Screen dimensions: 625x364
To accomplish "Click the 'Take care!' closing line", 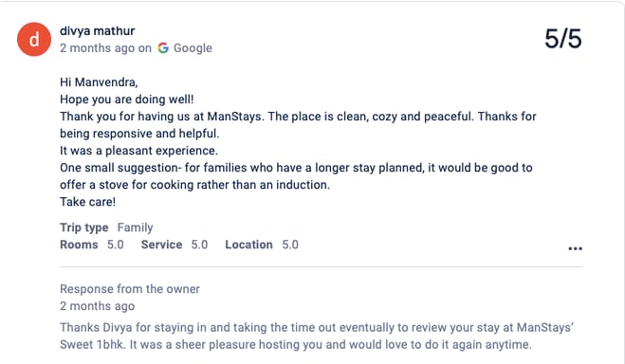I will pyautogui.click(x=87, y=202).
